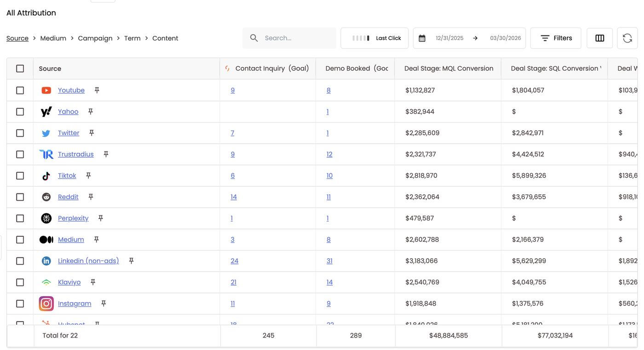The width and height of the screenshot is (644, 350).
Task: Pin the Twitter source row
Action: (92, 133)
